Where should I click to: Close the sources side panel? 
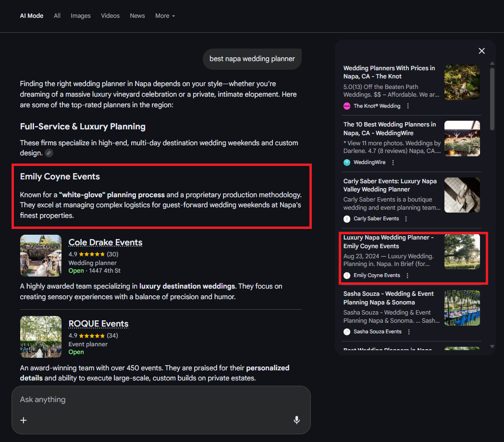point(481,51)
